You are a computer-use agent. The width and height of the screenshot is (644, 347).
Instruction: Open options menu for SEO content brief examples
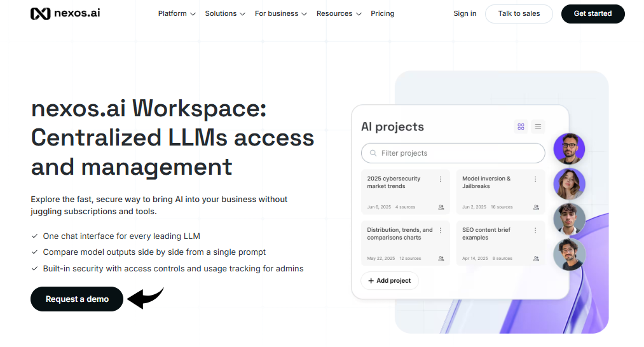tap(535, 230)
